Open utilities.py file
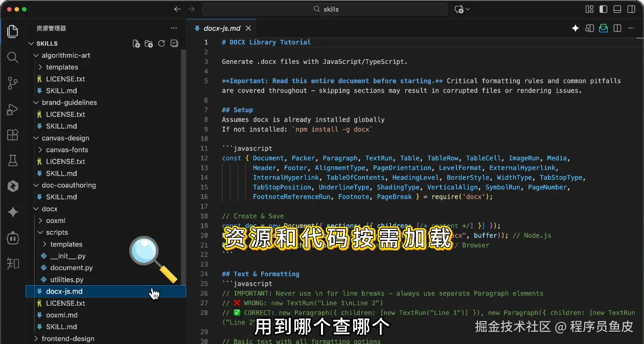Screen dimensions: 644x344 tap(66, 279)
